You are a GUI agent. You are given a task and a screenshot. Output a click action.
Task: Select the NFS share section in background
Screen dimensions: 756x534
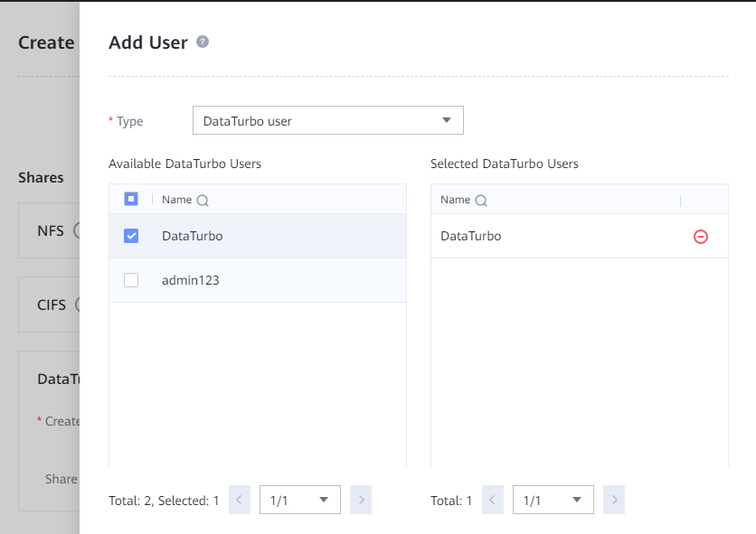(x=50, y=230)
